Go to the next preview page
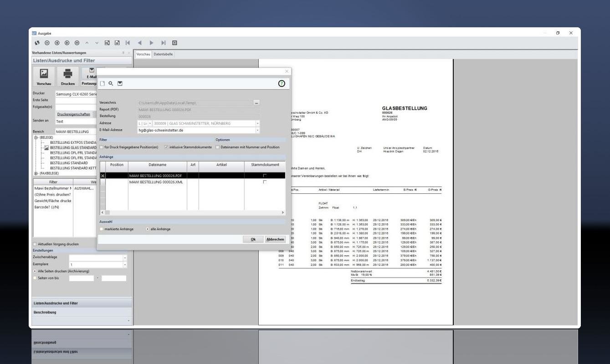 point(153,43)
